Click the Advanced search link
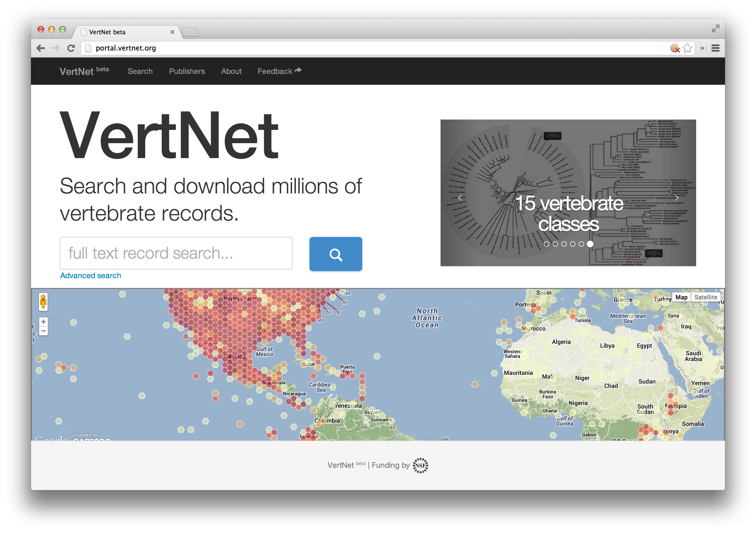Image resolution: width=756 pixels, height=533 pixels. point(91,276)
